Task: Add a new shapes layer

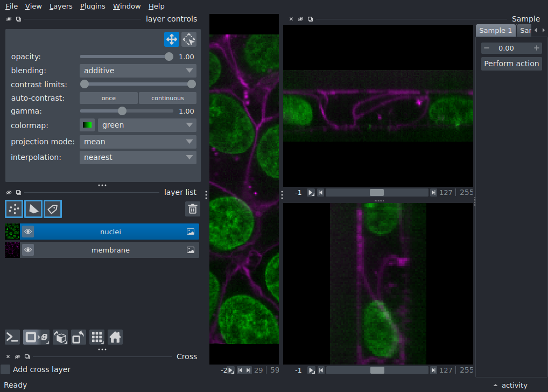Action: click(33, 209)
